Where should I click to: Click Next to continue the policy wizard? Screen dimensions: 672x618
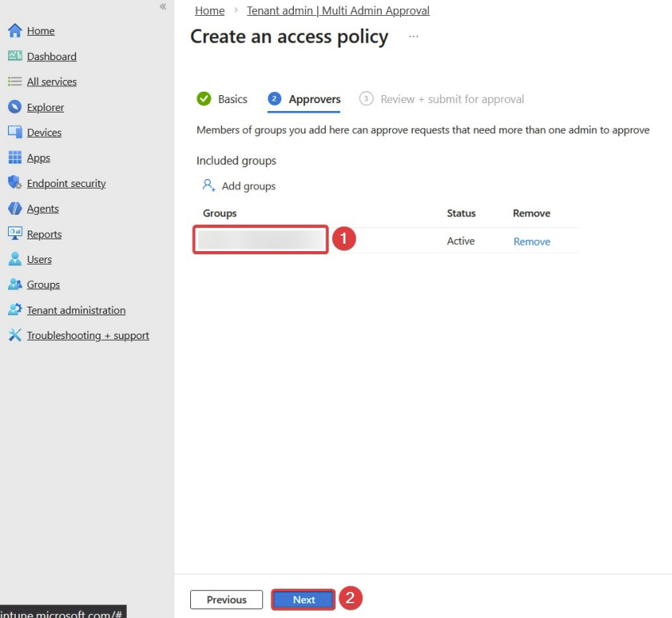click(303, 600)
